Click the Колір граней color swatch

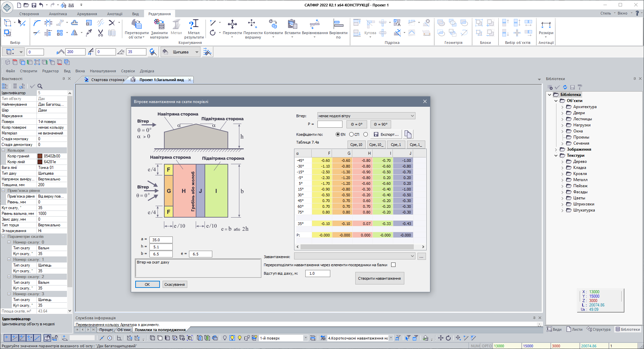tap(40, 156)
